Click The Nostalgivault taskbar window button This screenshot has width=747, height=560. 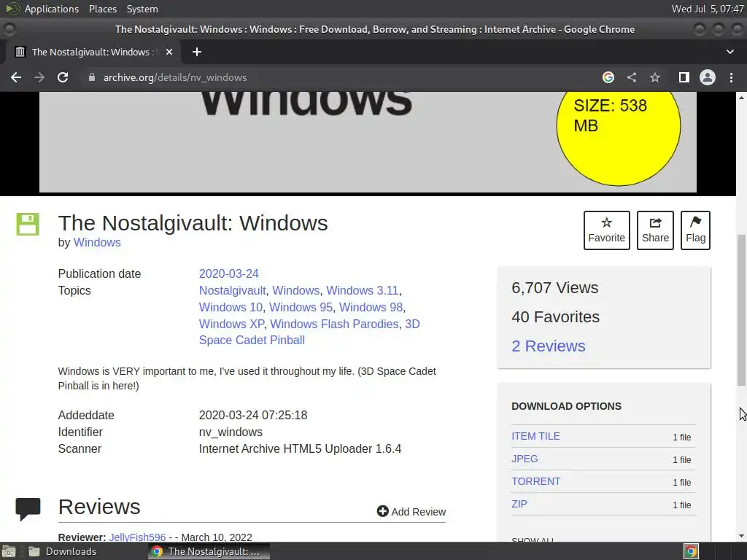[x=209, y=551]
